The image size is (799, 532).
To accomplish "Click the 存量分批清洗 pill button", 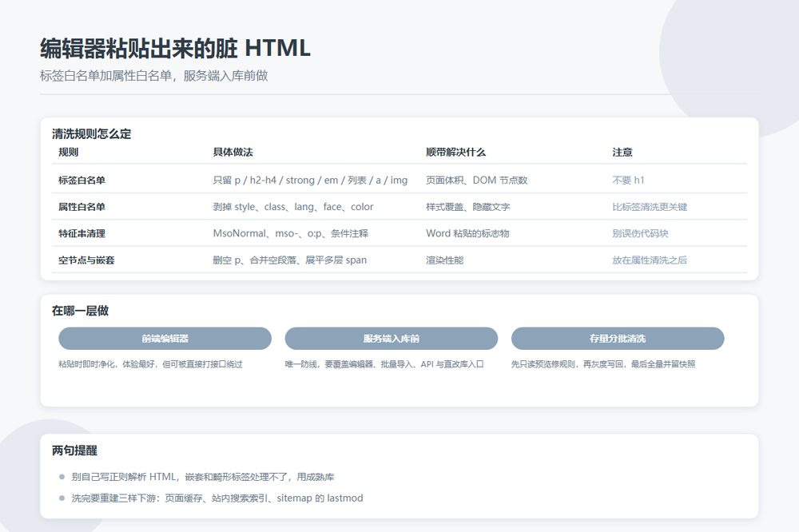I will (618, 339).
